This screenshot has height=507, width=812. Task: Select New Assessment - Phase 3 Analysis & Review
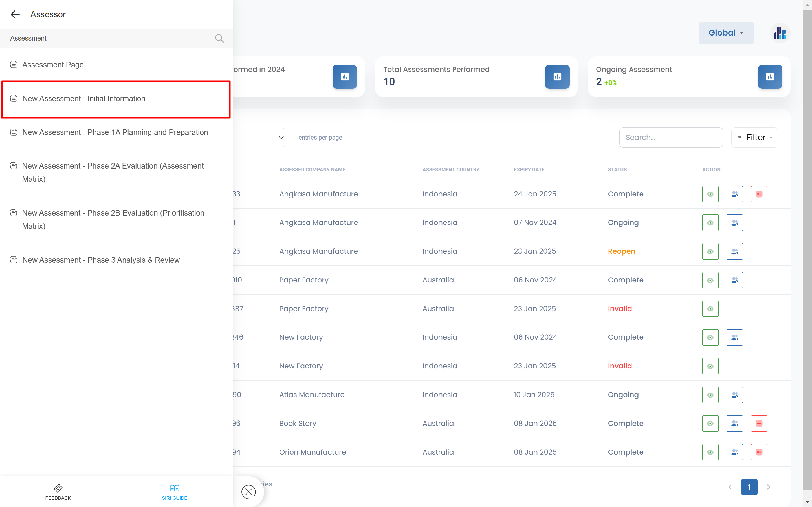101,260
